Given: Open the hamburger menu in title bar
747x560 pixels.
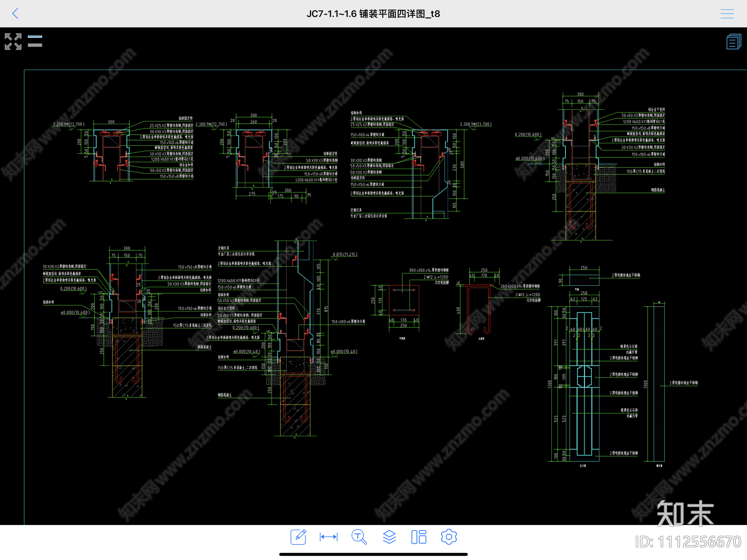Looking at the screenshot, I should [727, 14].
